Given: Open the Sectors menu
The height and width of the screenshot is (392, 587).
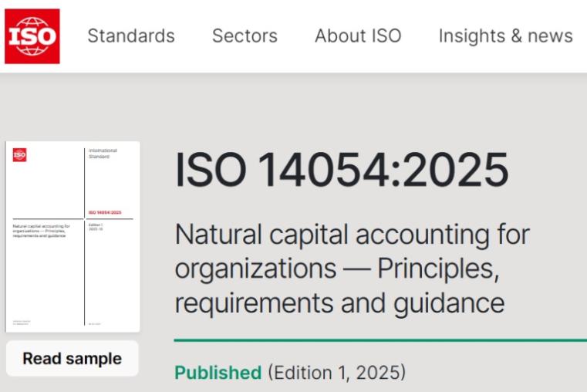Looking at the screenshot, I should [x=245, y=36].
